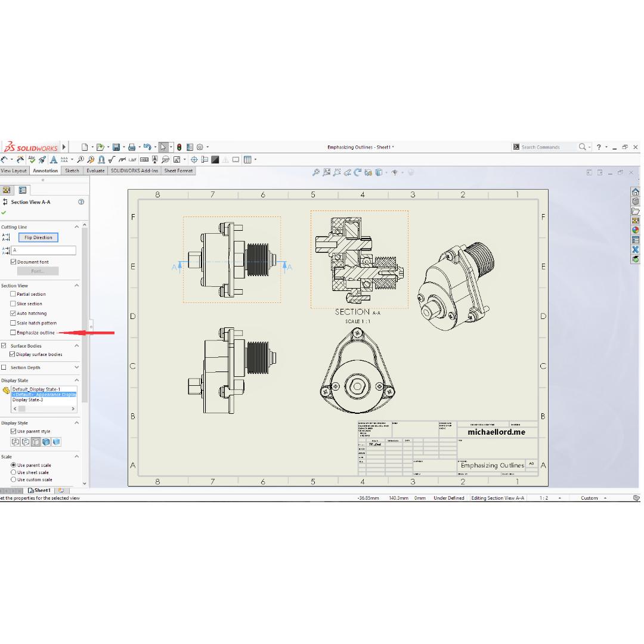Enable the Section Depth checkbox
Screen dimensions: 644x644
coord(4,367)
